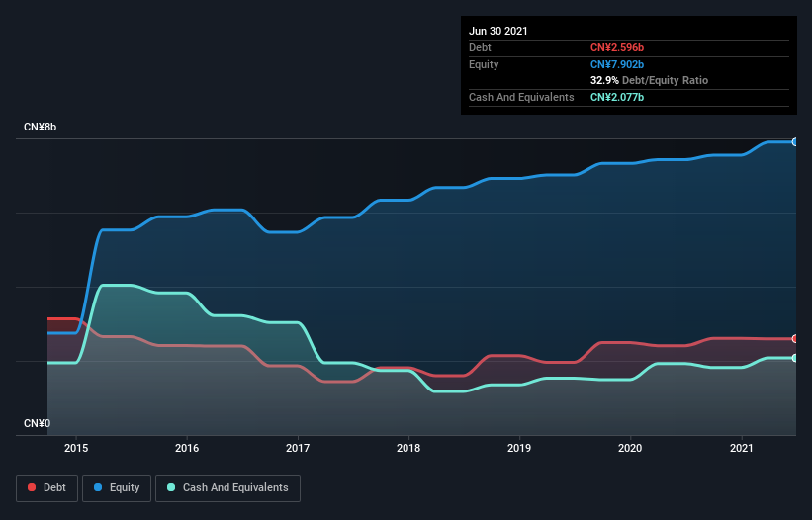Click the 2016 x-axis label

[187, 448]
